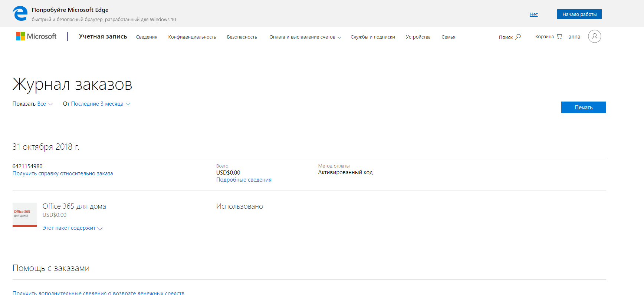Click the 31 октября 2018 г. date heading
Image resolution: width=644 pixels, height=295 pixels.
pyautogui.click(x=46, y=147)
